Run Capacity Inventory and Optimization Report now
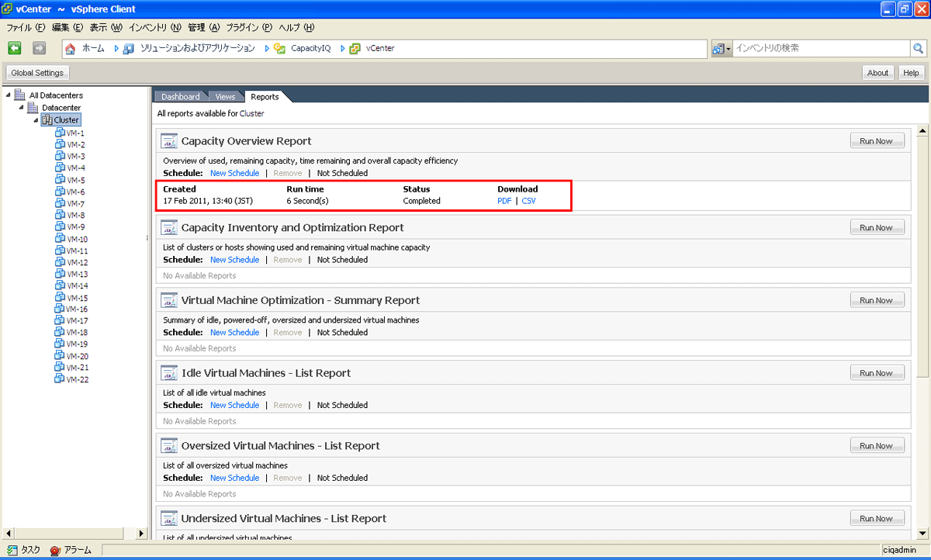 point(877,227)
